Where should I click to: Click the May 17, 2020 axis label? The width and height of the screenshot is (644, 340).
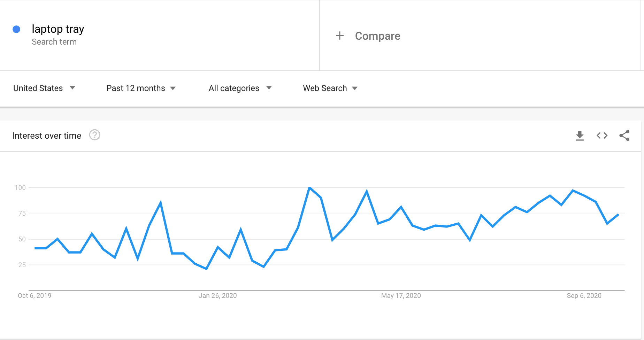[401, 296]
